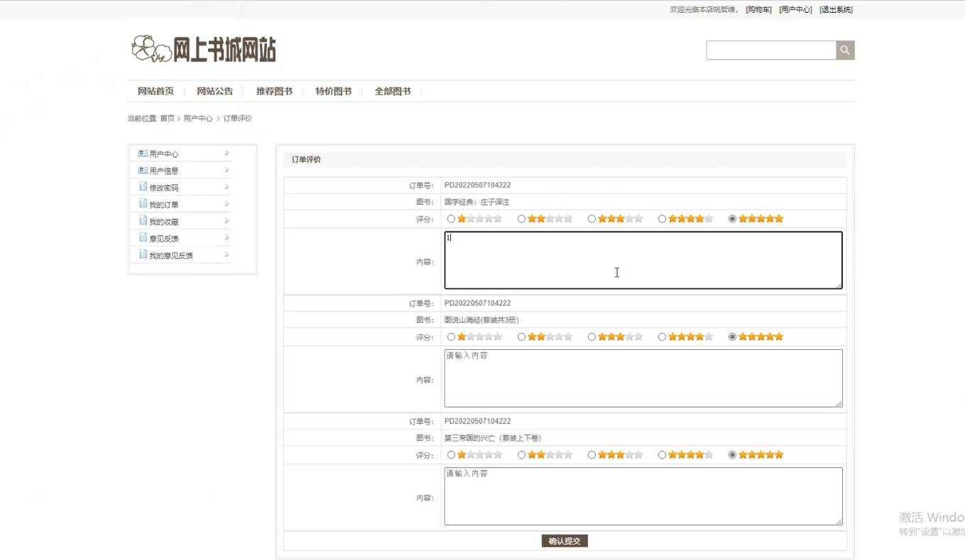Image resolution: width=965 pixels, height=560 pixels.
Task: Click the 我的收藏 document icon
Action: pos(143,221)
